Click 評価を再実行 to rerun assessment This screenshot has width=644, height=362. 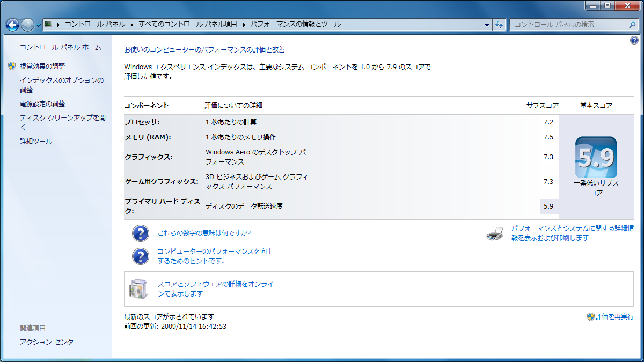tap(614, 317)
